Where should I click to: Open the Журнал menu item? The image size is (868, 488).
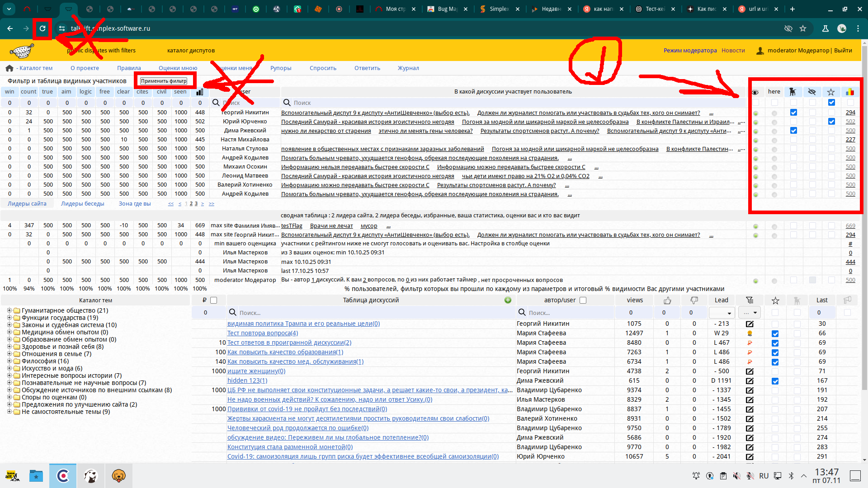[x=408, y=68]
